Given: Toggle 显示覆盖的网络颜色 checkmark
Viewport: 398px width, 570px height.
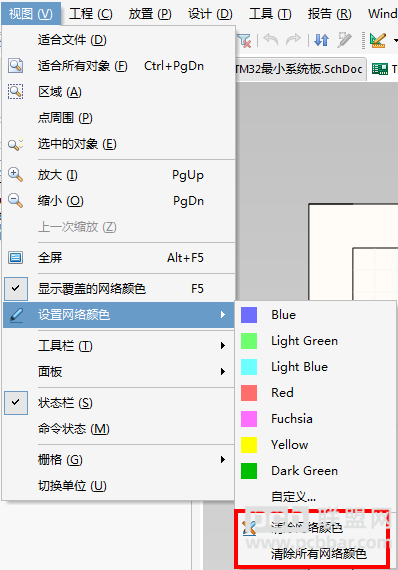Looking at the screenshot, I should pyautogui.click(x=16, y=289).
